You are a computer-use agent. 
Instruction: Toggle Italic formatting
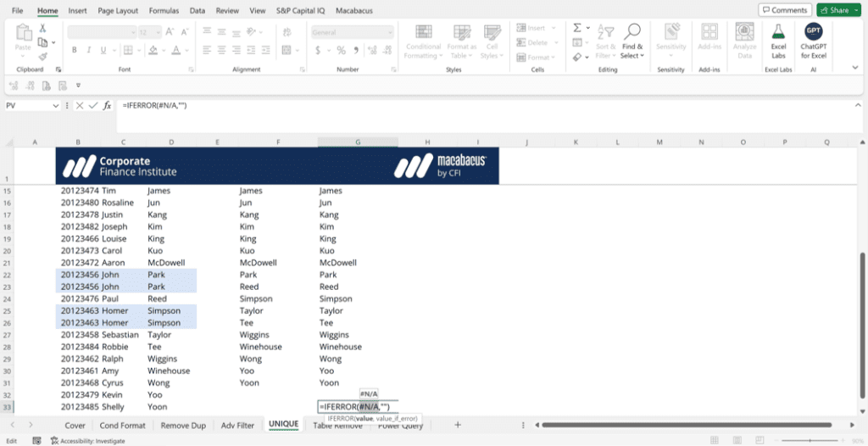coord(90,50)
